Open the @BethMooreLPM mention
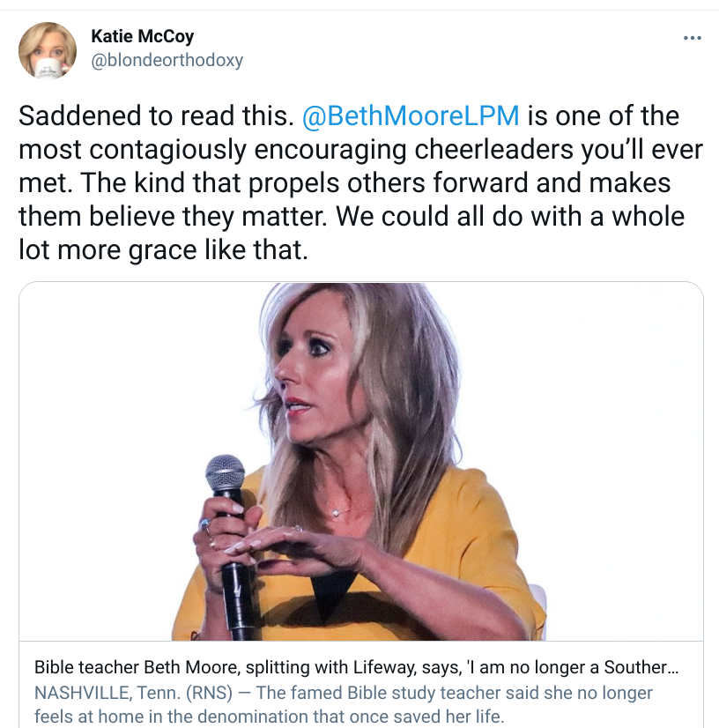The image size is (719, 728). tap(411, 116)
